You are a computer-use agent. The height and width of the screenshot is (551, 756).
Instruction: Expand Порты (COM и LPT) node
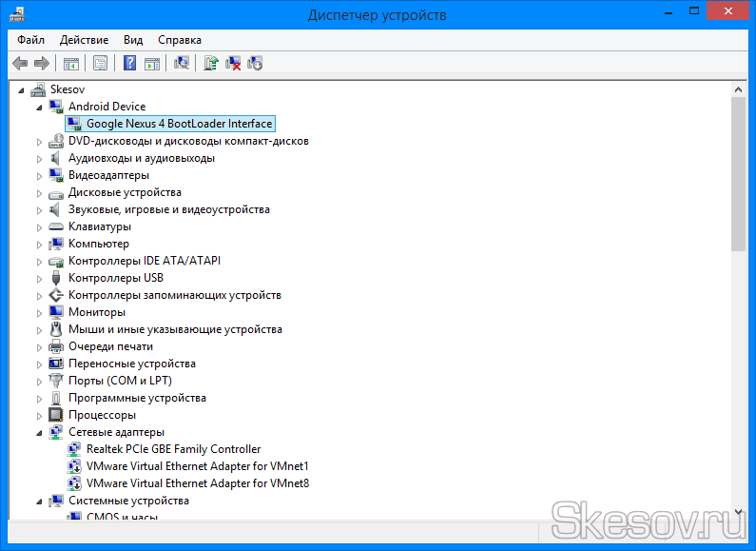click(x=39, y=381)
